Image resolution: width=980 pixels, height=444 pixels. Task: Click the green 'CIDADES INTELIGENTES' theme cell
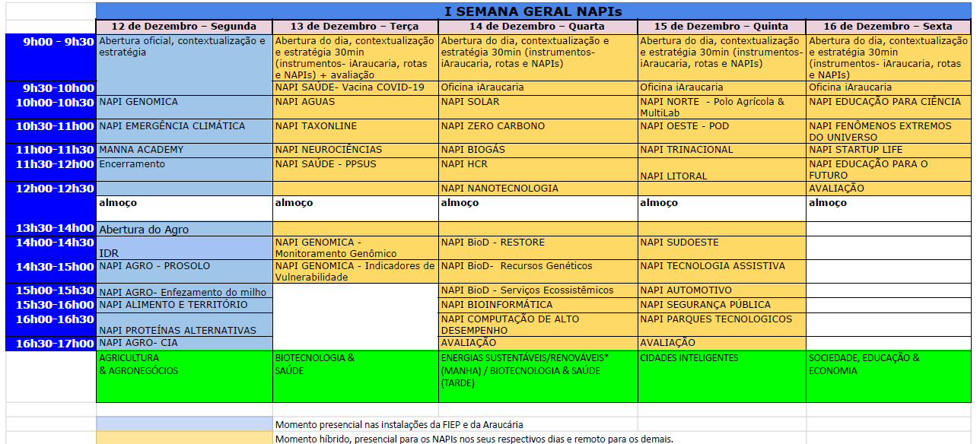721,376
